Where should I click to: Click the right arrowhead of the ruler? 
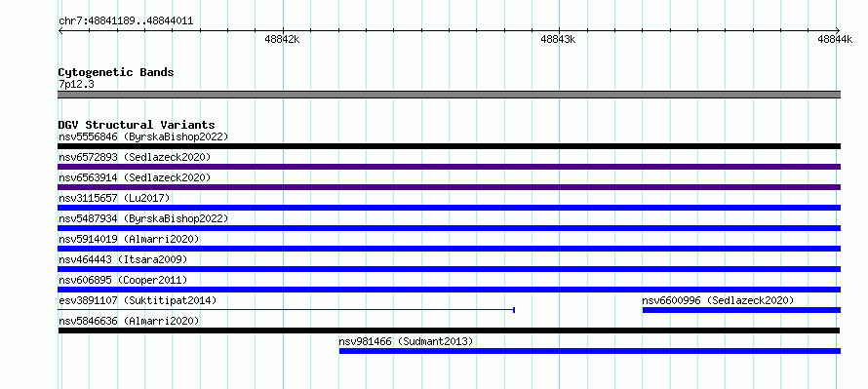pyautogui.click(x=837, y=30)
